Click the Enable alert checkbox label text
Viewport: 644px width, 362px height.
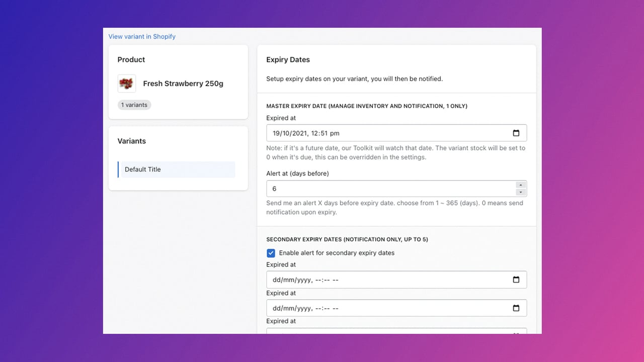(x=337, y=253)
